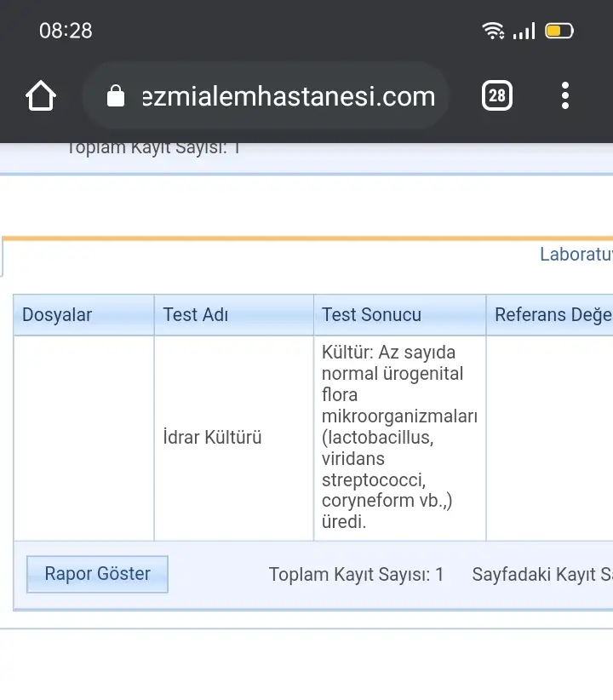Open the tab switcher showing 28

click(497, 95)
